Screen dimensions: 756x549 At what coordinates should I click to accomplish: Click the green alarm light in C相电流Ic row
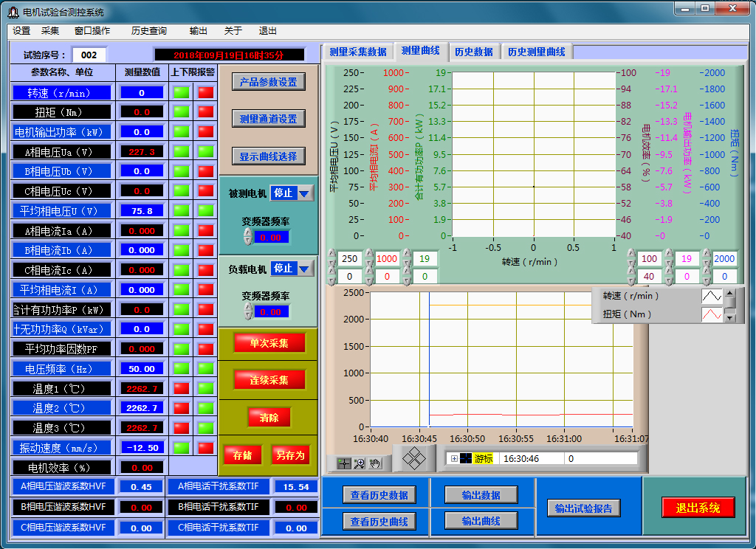pos(182,270)
